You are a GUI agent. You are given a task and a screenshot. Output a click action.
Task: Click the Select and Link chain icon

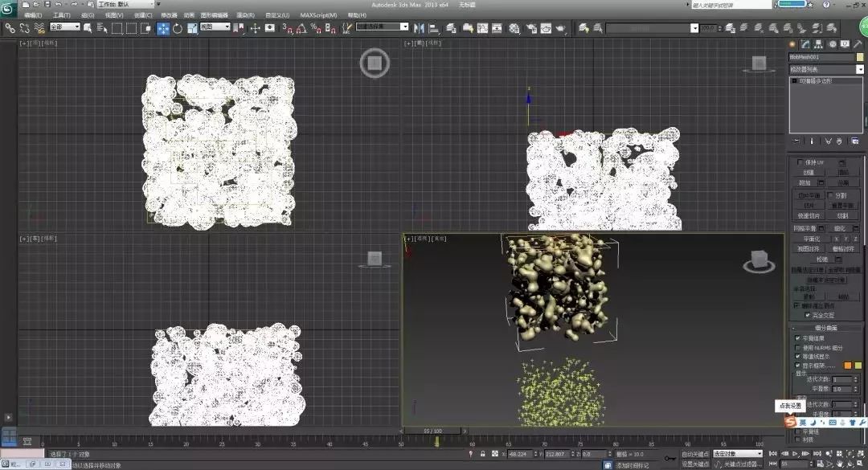(10, 27)
